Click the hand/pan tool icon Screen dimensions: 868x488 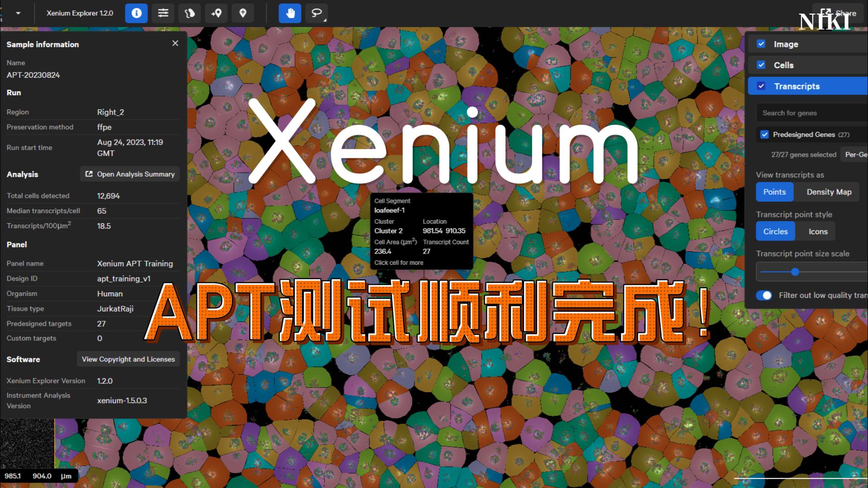coord(289,13)
